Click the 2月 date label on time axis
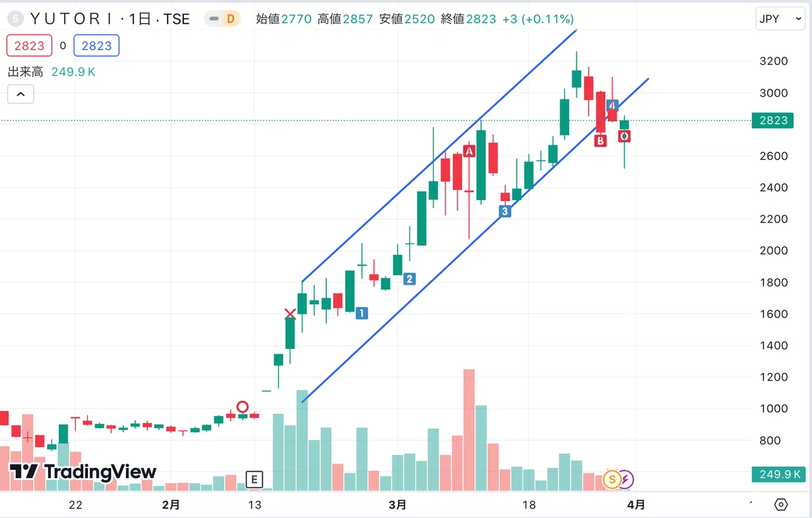The height and width of the screenshot is (518, 812). pyautogui.click(x=171, y=504)
